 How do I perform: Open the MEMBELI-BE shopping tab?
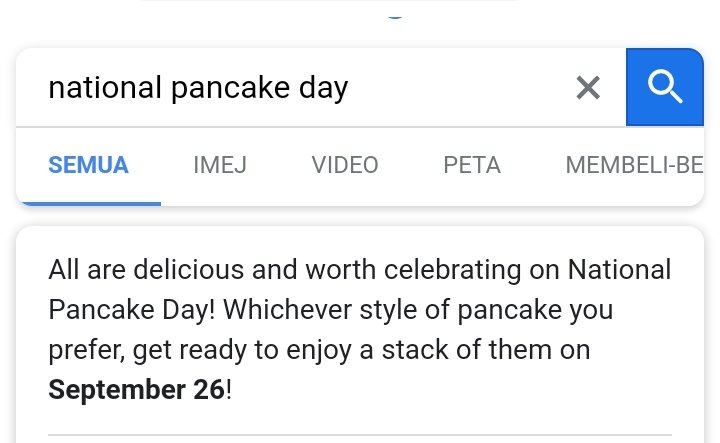pyautogui.click(x=634, y=165)
